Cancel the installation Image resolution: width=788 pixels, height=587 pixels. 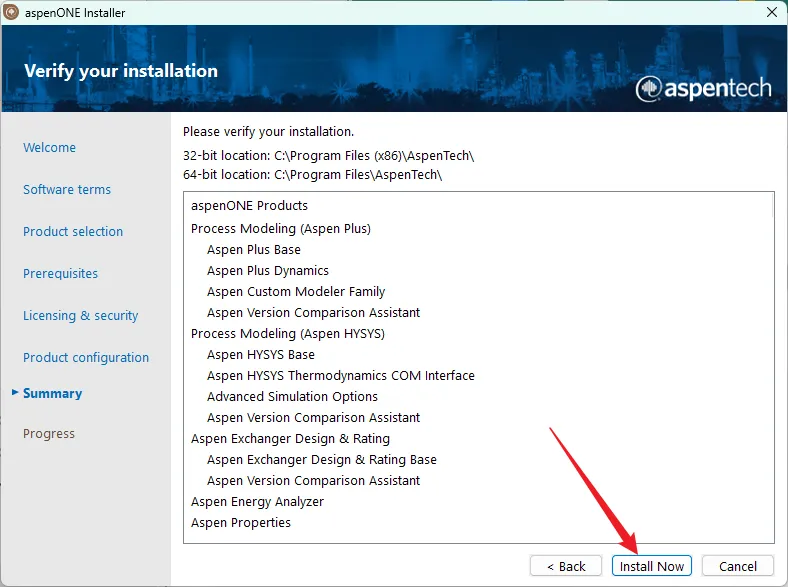click(737, 566)
